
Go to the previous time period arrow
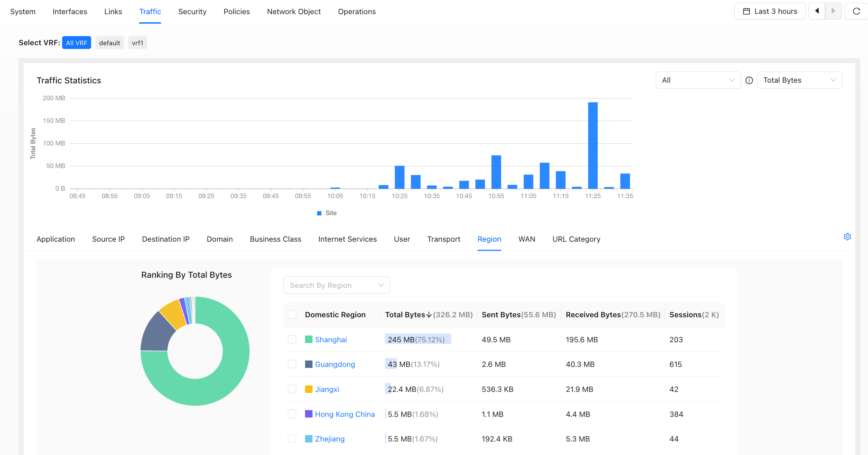[817, 11]
